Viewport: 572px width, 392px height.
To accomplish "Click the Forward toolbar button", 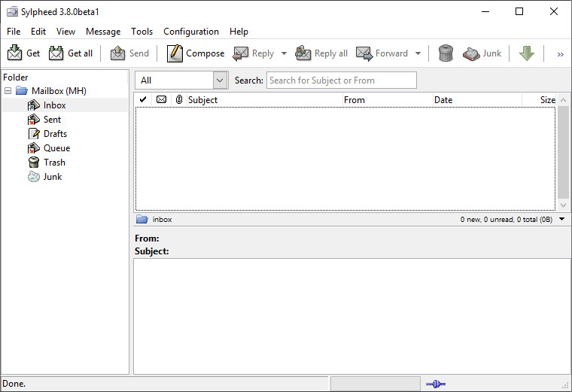I will point(382,53).
